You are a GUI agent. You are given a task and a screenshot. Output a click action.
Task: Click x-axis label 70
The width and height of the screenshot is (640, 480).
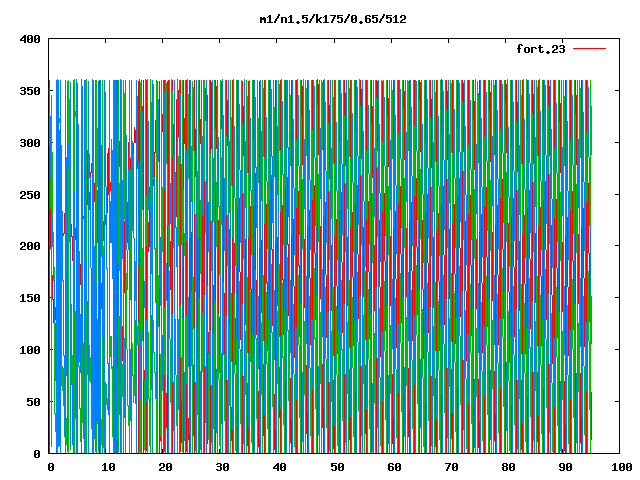(451, 467)
